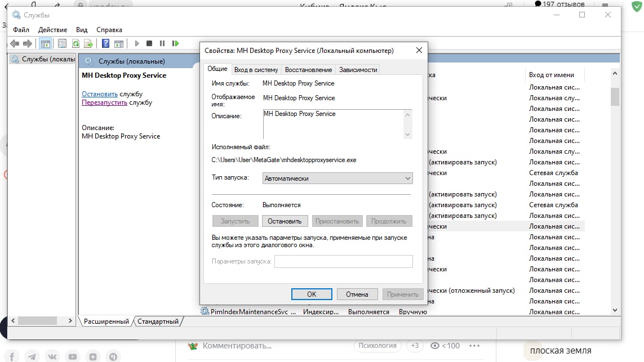This screenshot has width=644, height=362.
Task: Open the Facebook icon in the browser page
Action: click(x=11, y=357)
